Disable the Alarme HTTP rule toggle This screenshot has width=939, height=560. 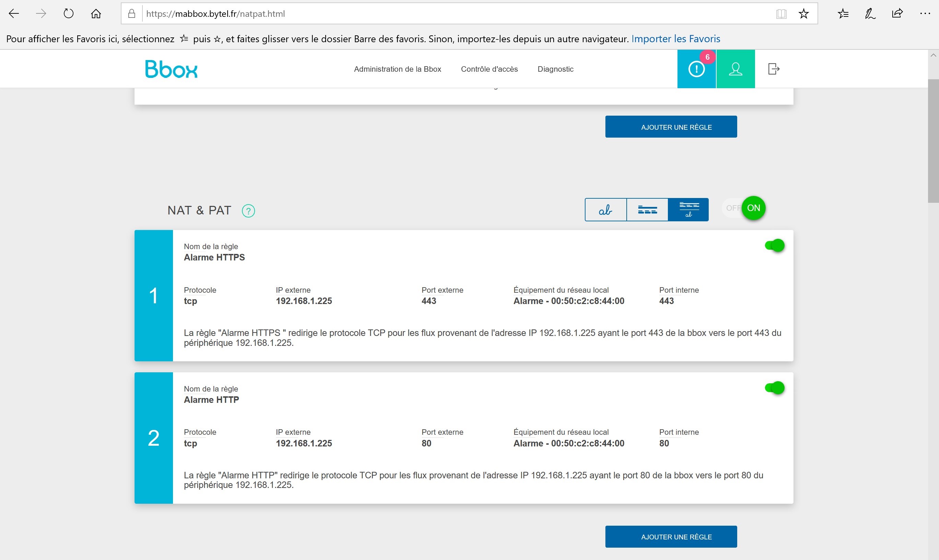(x=775, y=388)
